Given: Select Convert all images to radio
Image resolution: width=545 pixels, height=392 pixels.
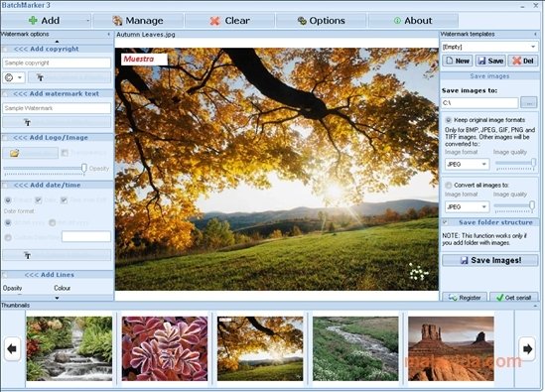Looking at the screenshot, I should (449, 186).
